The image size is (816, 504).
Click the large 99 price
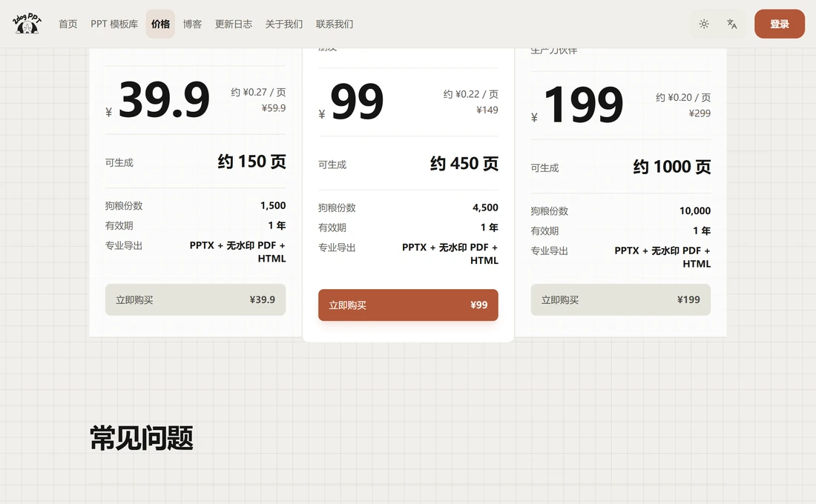click(357, 101)
